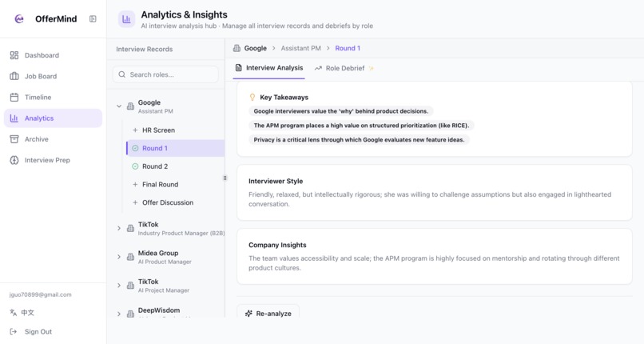This screenshot has height=344, width=644.
Task: Click the OfferMind logo icon
Action: pyautogui.click(x=19, y=19)
